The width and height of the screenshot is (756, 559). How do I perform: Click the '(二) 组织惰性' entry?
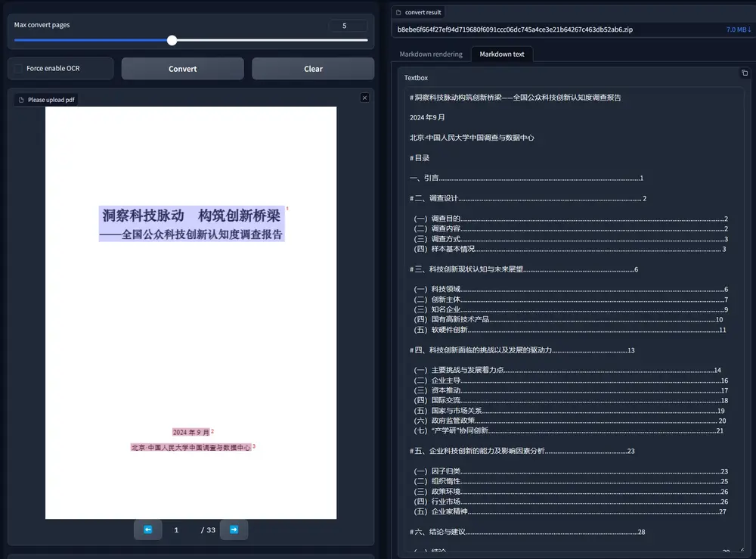(570, 481)
